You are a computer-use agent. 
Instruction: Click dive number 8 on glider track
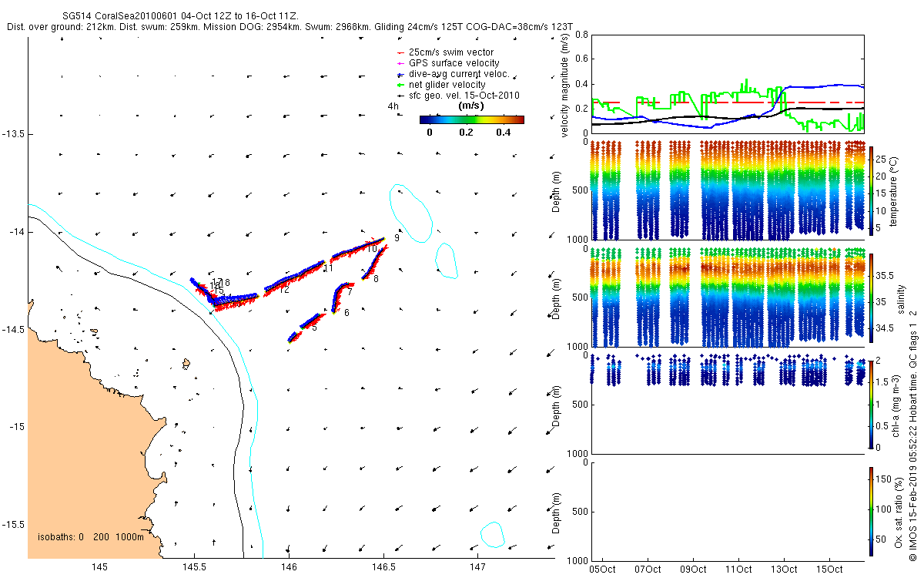[x=376, y=279]
